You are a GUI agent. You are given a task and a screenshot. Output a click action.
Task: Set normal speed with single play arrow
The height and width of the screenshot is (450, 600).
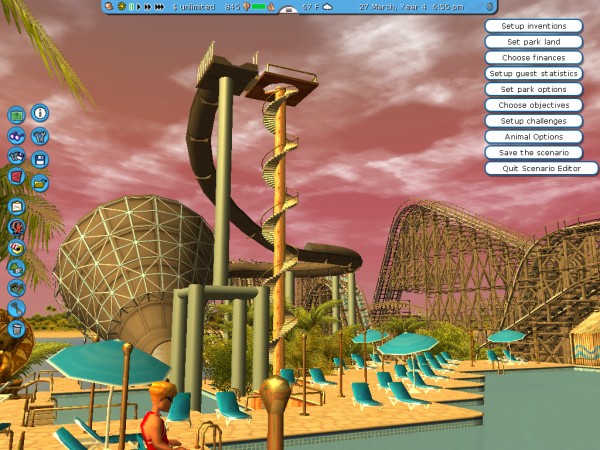pos(139,7)
